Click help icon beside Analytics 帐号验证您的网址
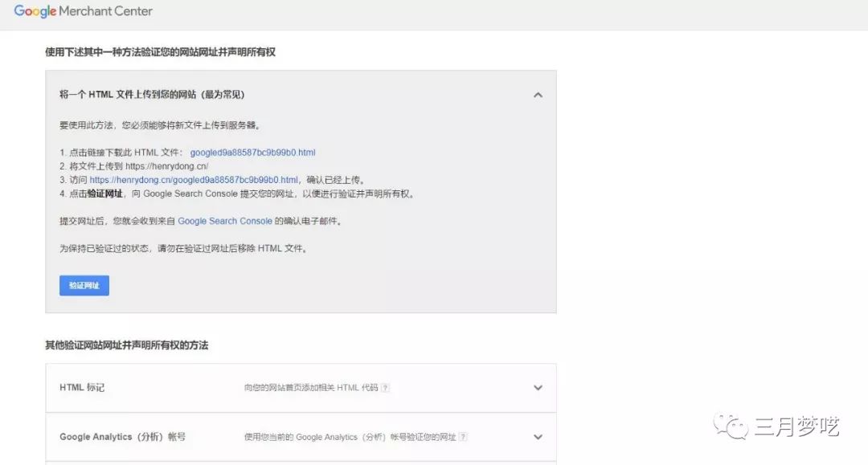 [x=463, y=437]
